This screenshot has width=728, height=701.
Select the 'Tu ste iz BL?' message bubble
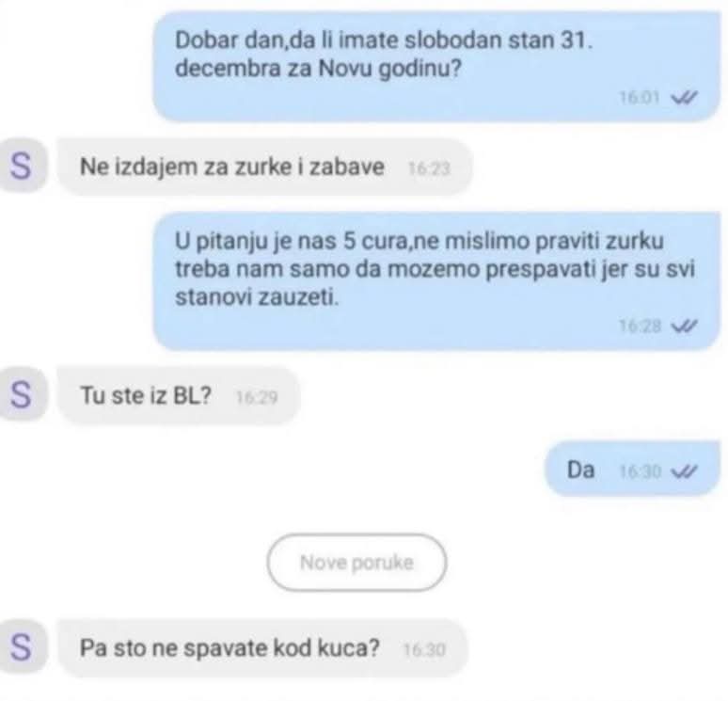point(179,396)
